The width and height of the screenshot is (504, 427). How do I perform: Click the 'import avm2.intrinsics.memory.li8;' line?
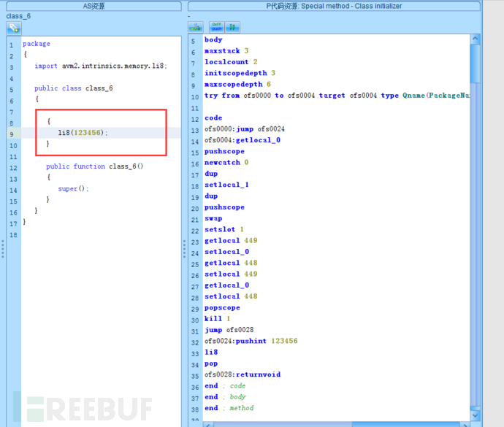click(101, 66)
